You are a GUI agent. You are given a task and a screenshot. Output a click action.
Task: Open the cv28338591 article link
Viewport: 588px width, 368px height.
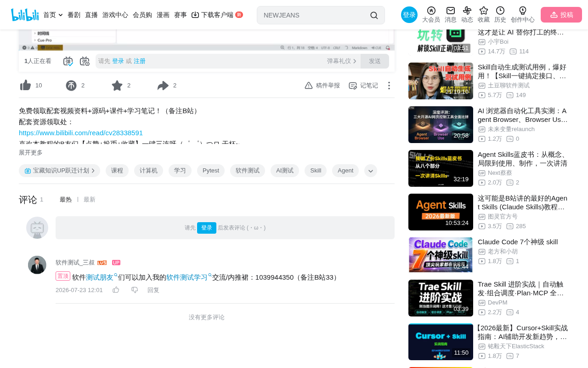(81, 133)
